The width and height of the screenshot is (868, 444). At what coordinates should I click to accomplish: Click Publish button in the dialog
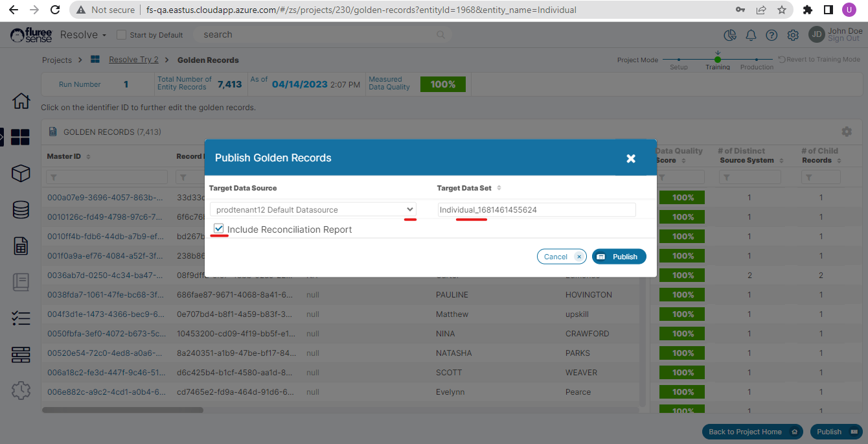pos(619,257)
